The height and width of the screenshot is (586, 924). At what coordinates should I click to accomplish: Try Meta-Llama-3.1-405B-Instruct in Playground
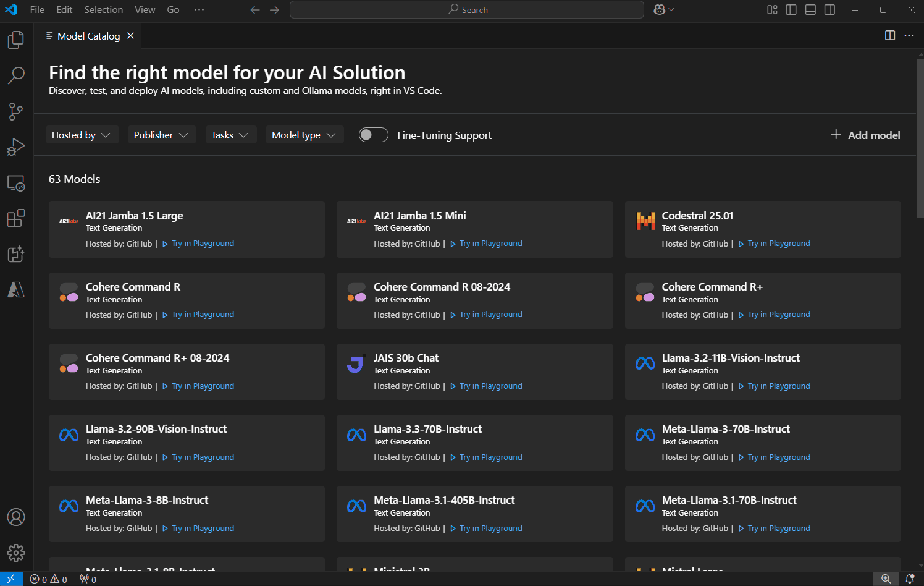[486, 529]
